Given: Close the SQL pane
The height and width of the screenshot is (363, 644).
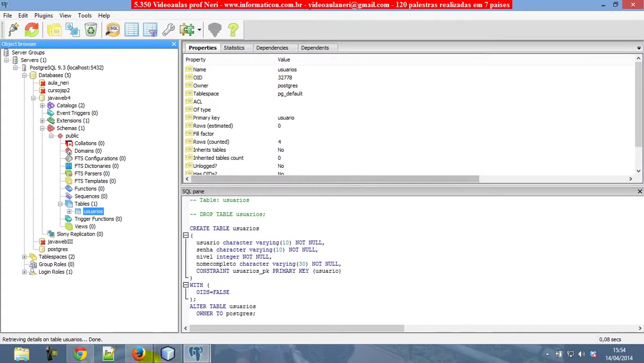Looking at the screenshot, I should (x=639, y=192).
